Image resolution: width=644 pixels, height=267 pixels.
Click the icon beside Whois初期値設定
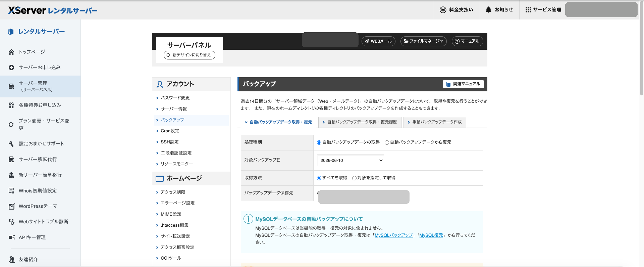[11, 190]
